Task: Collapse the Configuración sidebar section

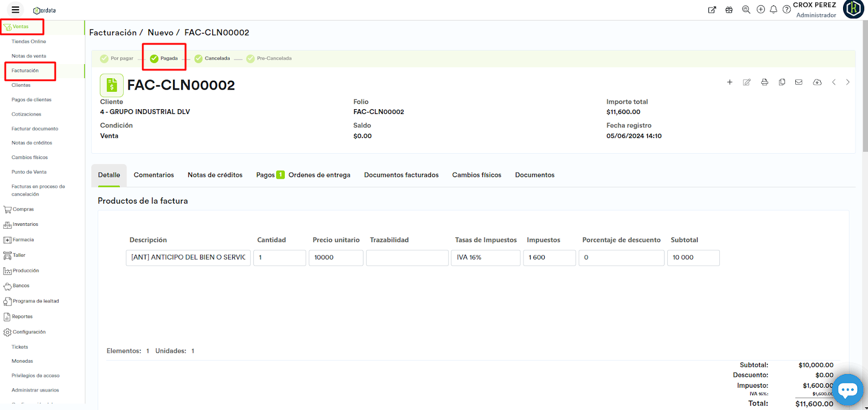Action: pos(29,332)
